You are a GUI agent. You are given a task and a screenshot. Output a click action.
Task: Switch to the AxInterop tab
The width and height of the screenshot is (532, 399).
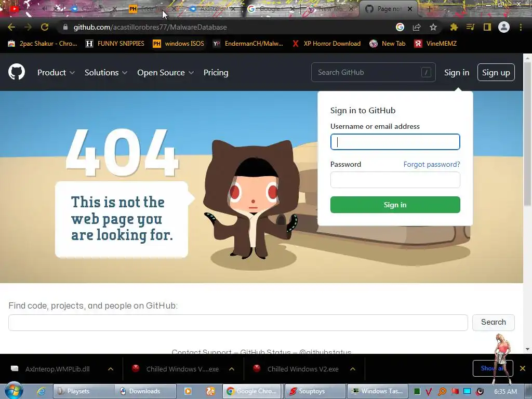(212, 9)
